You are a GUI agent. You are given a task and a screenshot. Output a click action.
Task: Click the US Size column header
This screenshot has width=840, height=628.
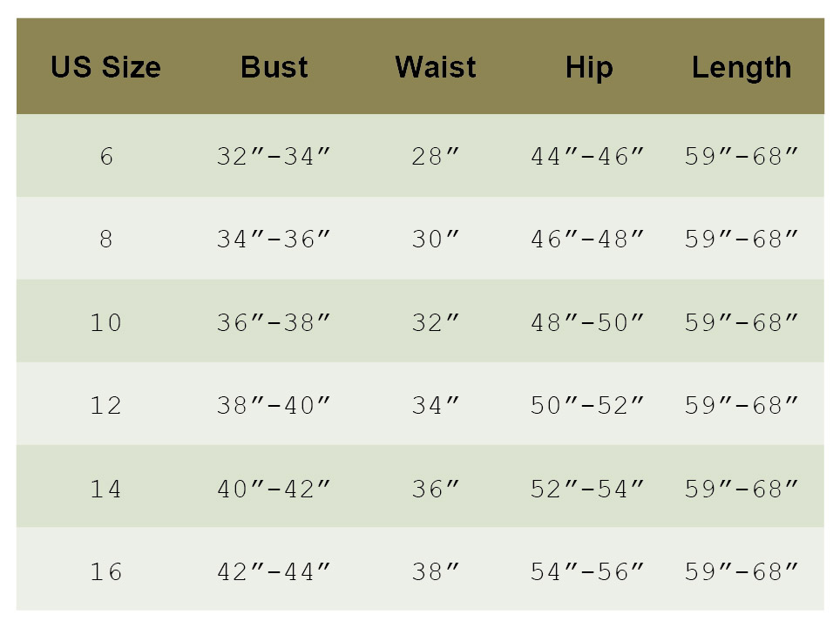pyautogui.click(x=105, y=67)
